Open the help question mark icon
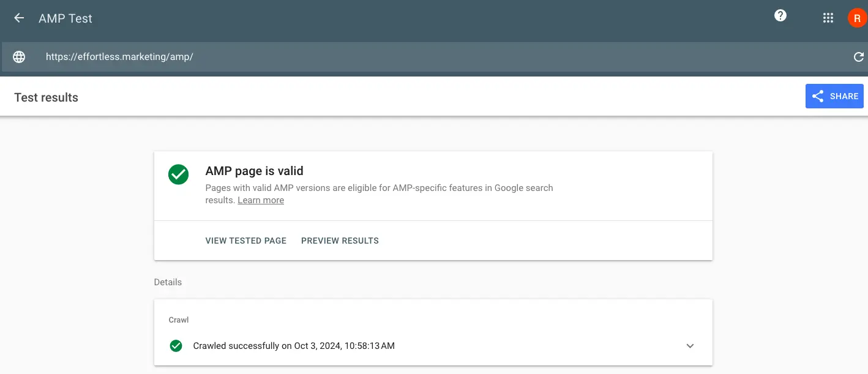 click(x=780, y=16)
